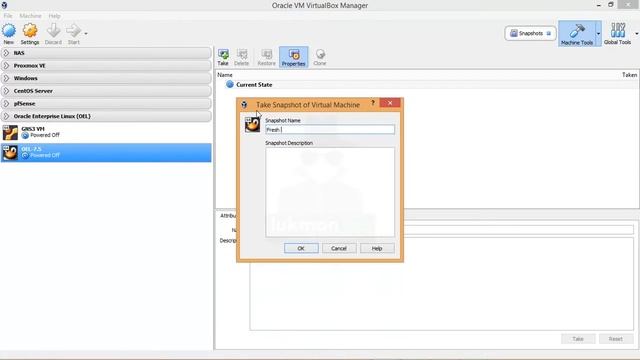This screenshot has width=640, height=360.
Task: Click the dialog's Help button
Action: (x=377, y=248)
